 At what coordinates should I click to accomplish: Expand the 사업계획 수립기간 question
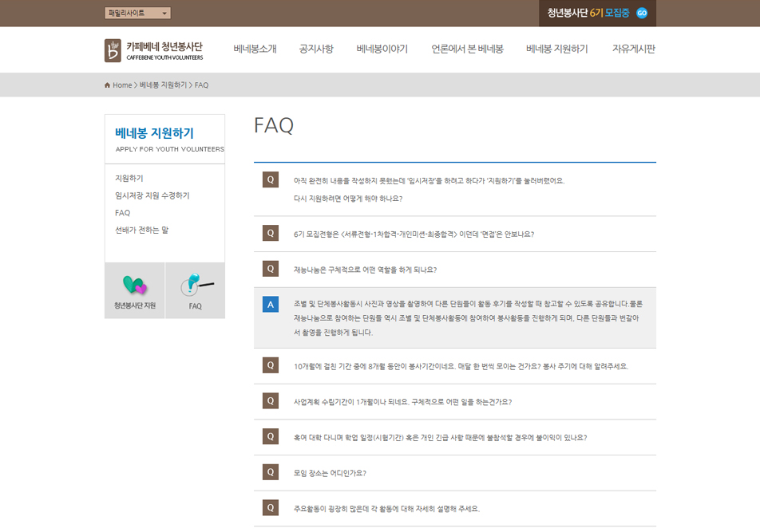402,402
